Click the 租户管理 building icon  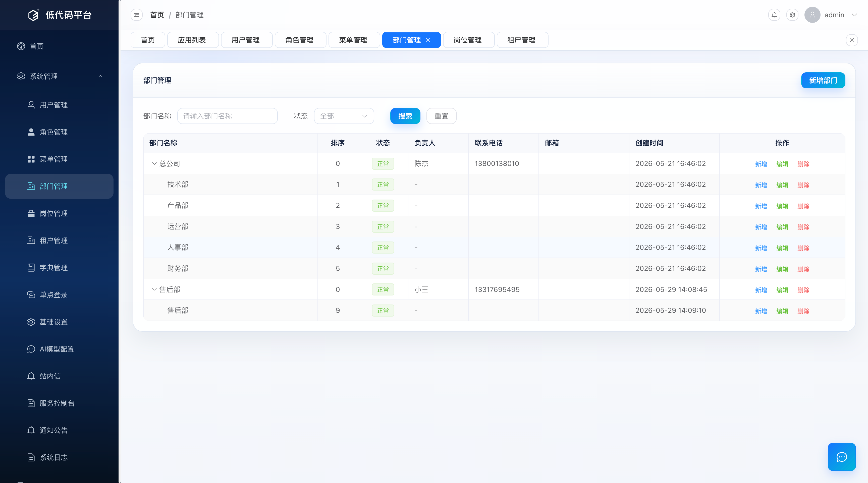(x=31, y=240)
